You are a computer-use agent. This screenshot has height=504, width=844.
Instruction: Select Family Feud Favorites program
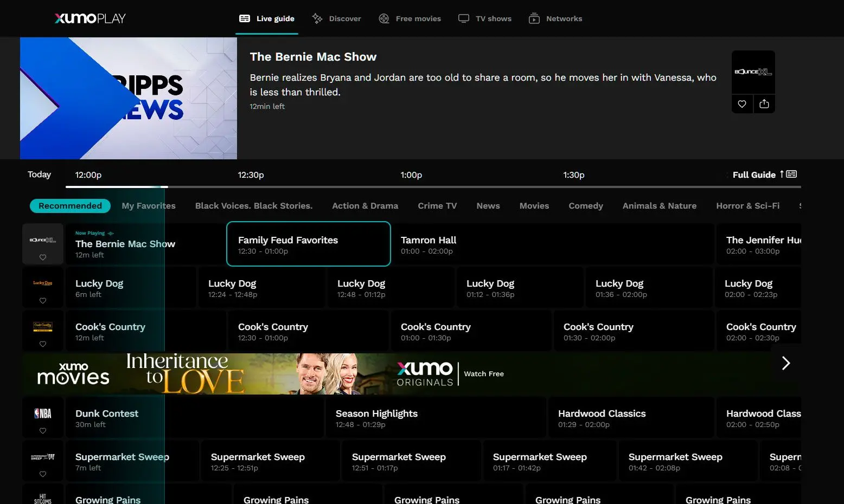coord(308,244)
